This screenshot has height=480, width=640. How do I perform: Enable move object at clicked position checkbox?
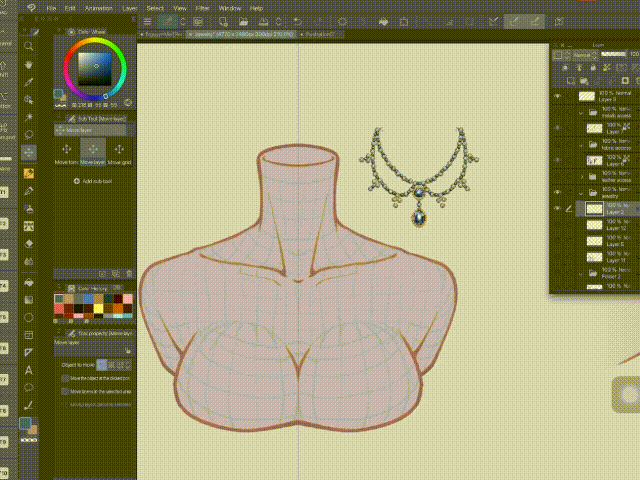[x=66, y=379]
